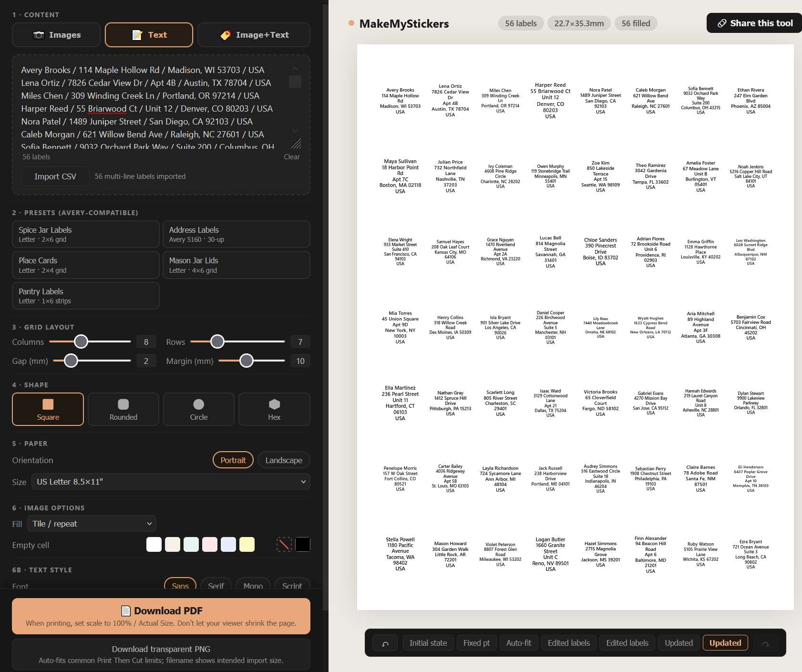Click the tag icon on the Image+Text tab

tap(226, 35)
